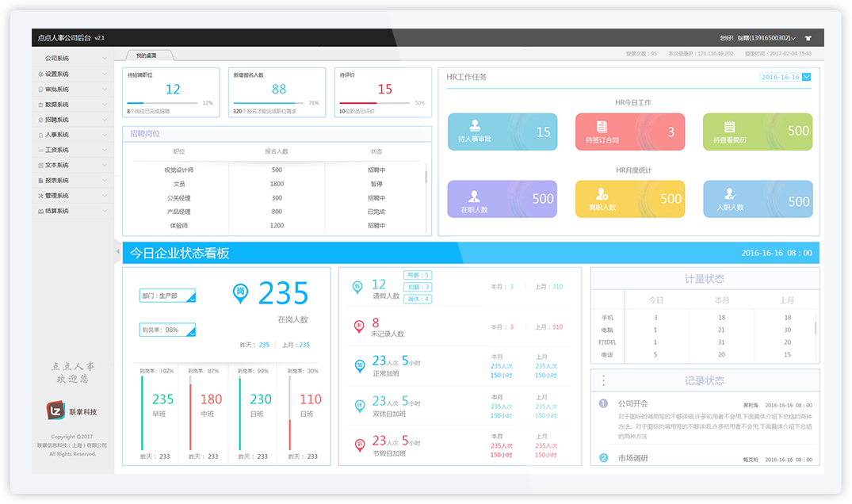The height and width of the screenshot is (504, 852).
Task: Click the stamp icon on 待人事审批 card
Action: coord(475,125)
